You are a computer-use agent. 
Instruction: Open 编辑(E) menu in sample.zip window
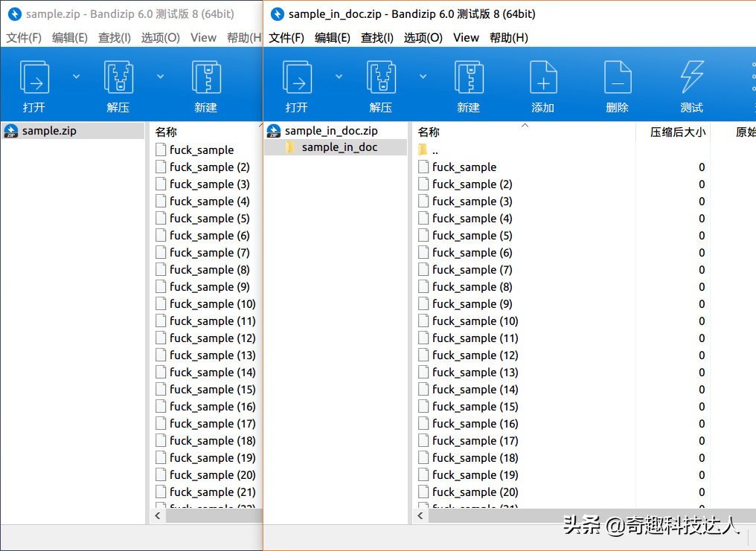(70, 38)
